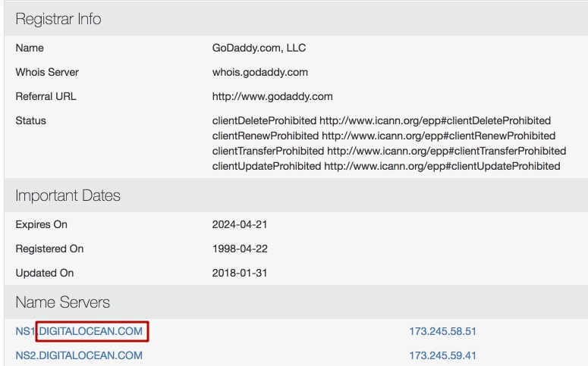Click IP address 173.245.59.41
Screen dimensions: 588x366
(442, 355)
